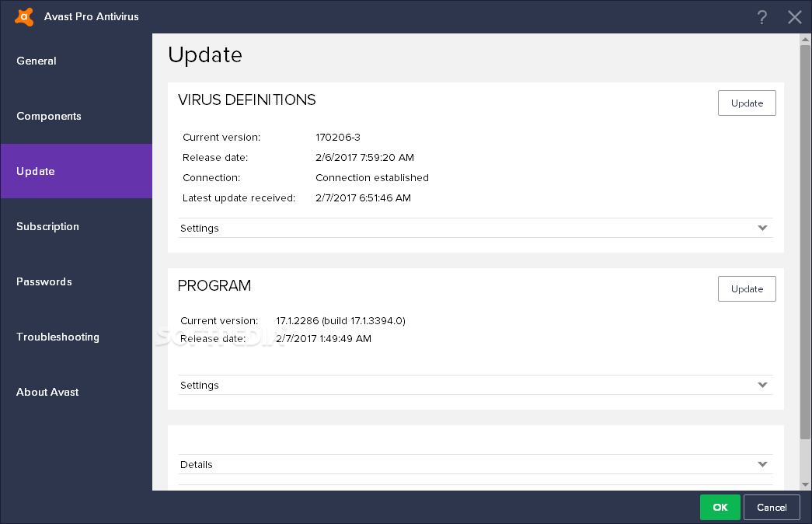Image resolution: width=812 pixels, height=524 pixels.
Task: Click the 'Connection:' label
Action: pos(211,178)
